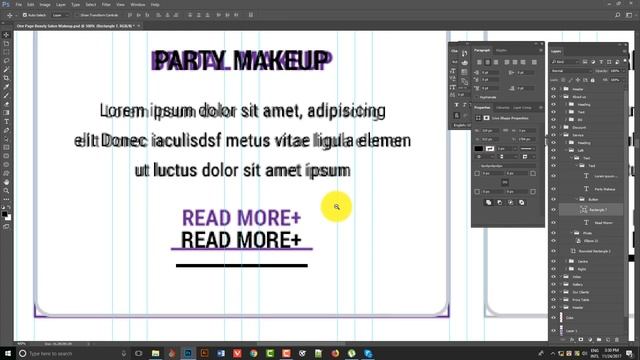The height and width of the screenshot is (360, 640).
Task: Switch to the Layer Comps tab
Action: [522, 108]
